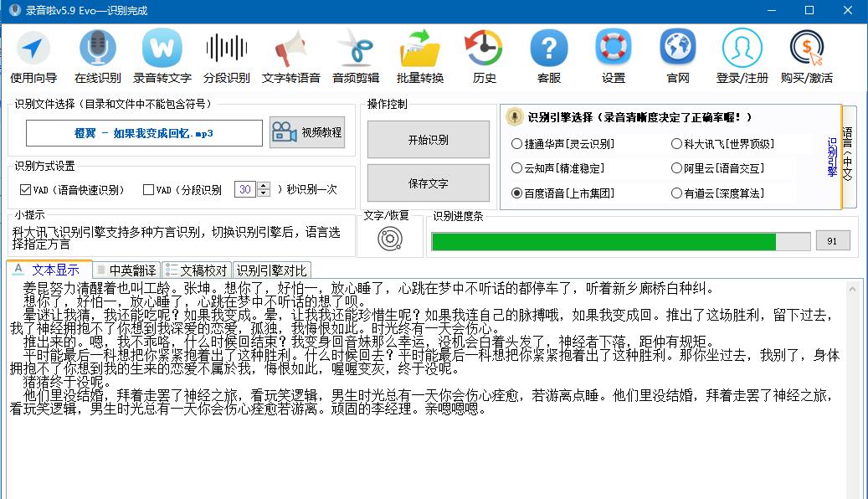The image size is (868, 499).
Task: Enable VAD 分段识别 checkbox
Action: (148, 190)
